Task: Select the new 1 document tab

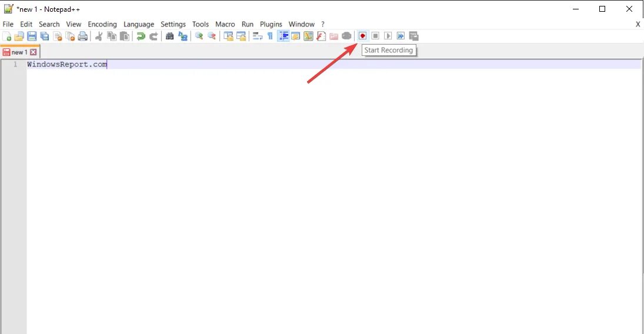Action: click(x=19, y=52)
